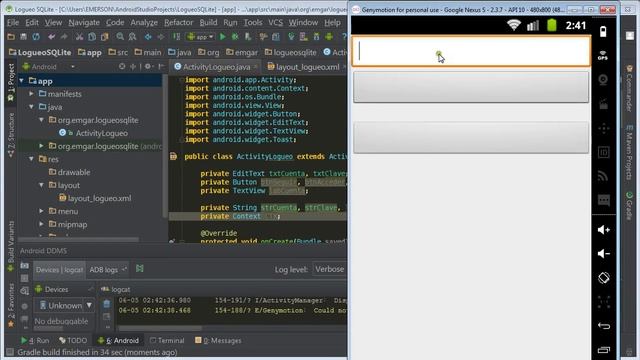The height and width of the screenshot is (360, 640).
Task: Click the navigate Back arrow icon
Action: [148, 37]
